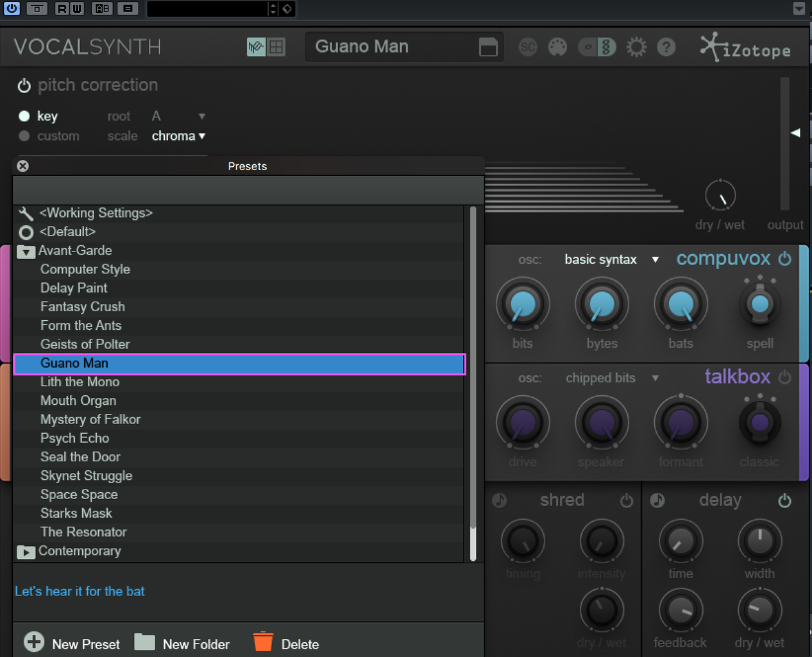
Task: Close the Presets panel
Action: click(22, 166)
